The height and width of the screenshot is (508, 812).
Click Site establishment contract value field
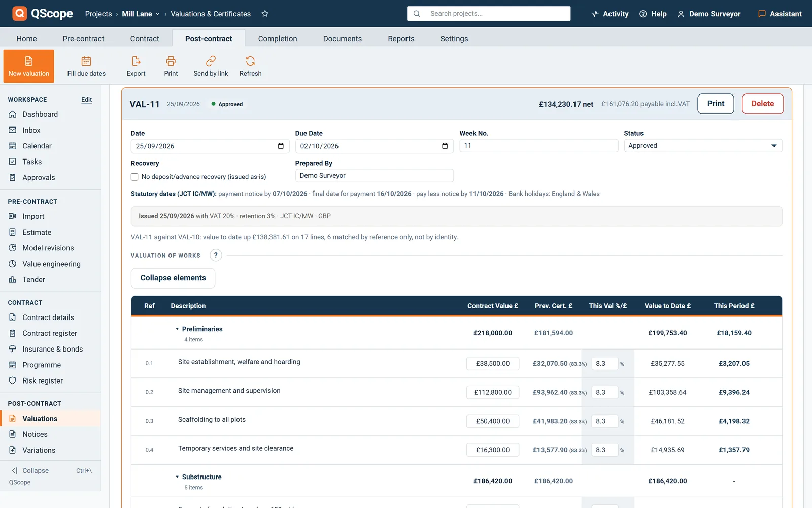(493, 364)
